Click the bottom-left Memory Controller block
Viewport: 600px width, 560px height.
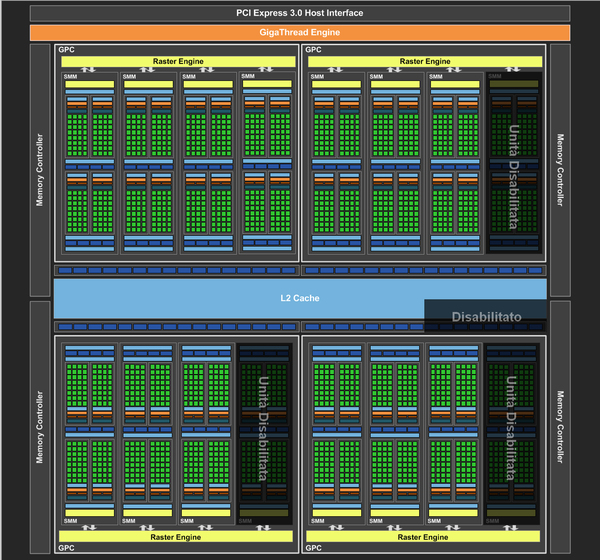40,427
